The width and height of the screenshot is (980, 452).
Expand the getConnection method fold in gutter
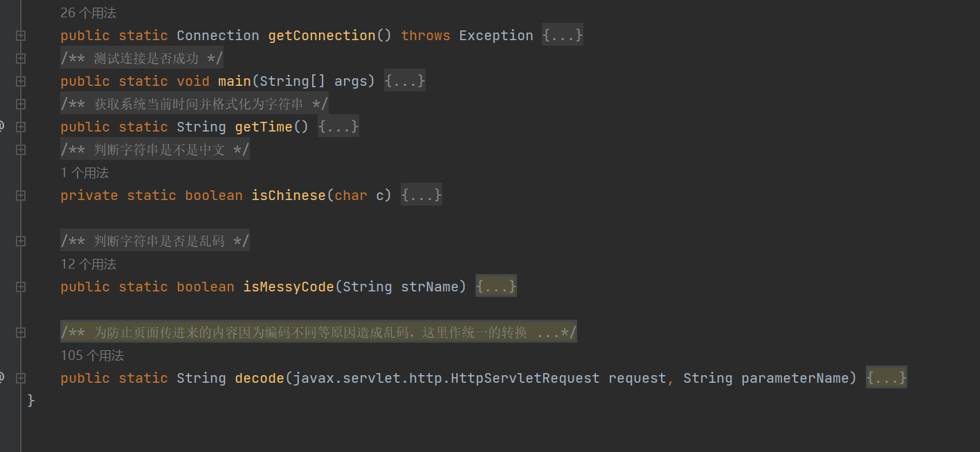pos(21,35)
